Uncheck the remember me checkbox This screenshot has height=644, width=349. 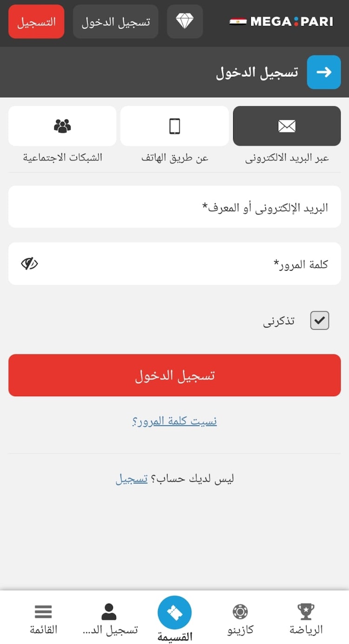320,320
